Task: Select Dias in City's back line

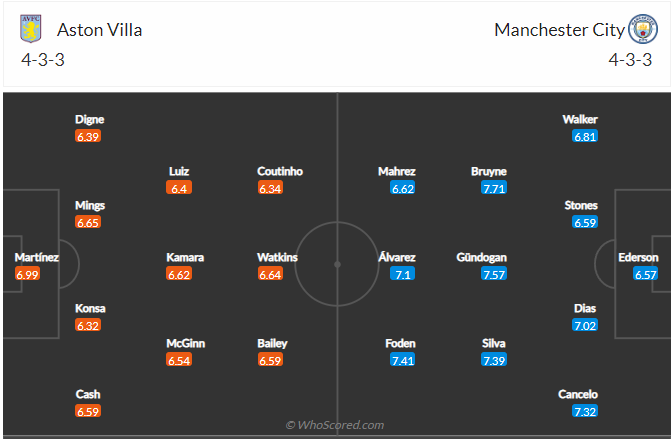Action: pos(585,308)
